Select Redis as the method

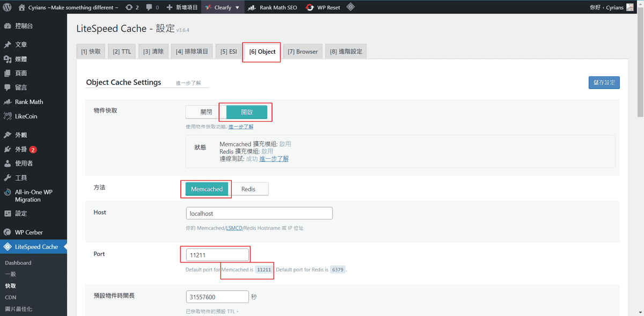coord(248,189)
